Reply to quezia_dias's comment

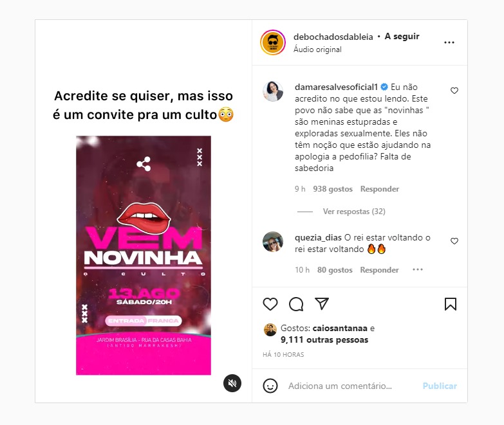point(379,269)
